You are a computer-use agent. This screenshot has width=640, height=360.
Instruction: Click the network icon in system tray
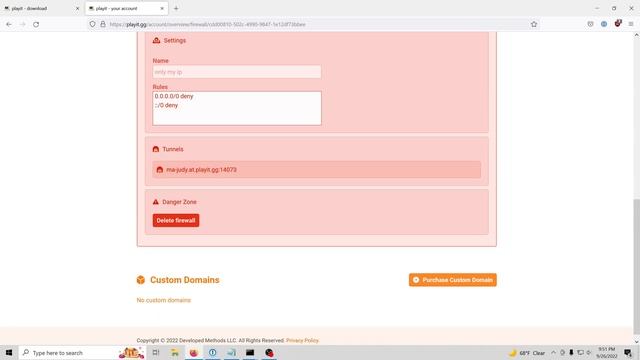[580, 353]
